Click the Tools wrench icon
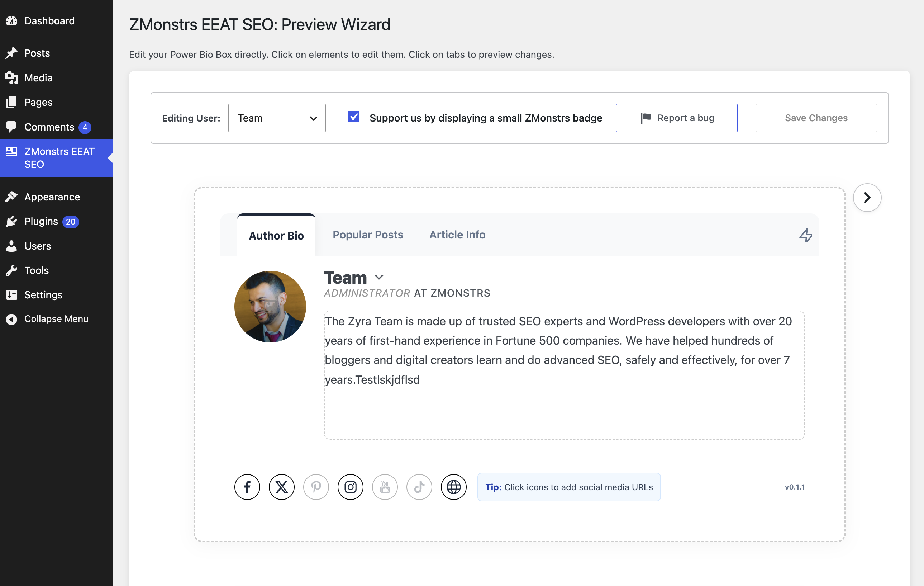Screen dimensions: 924x586 (11, 270)
